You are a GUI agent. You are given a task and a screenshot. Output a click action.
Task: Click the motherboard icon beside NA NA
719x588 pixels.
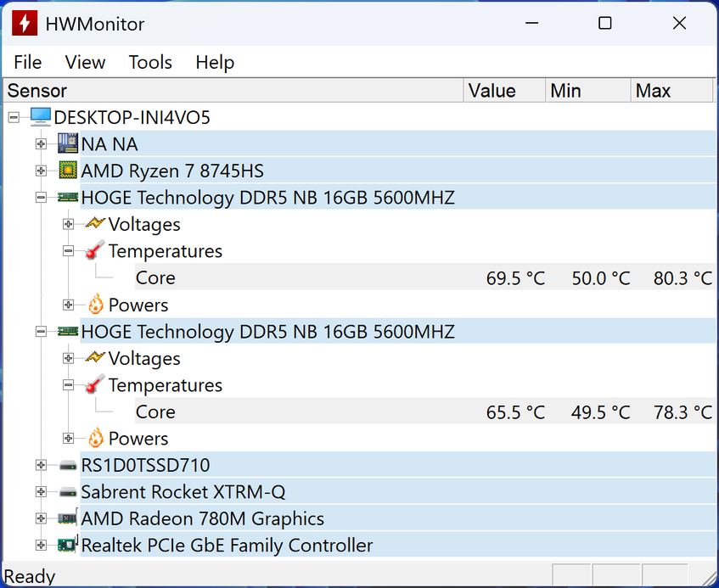coord(68,143)
